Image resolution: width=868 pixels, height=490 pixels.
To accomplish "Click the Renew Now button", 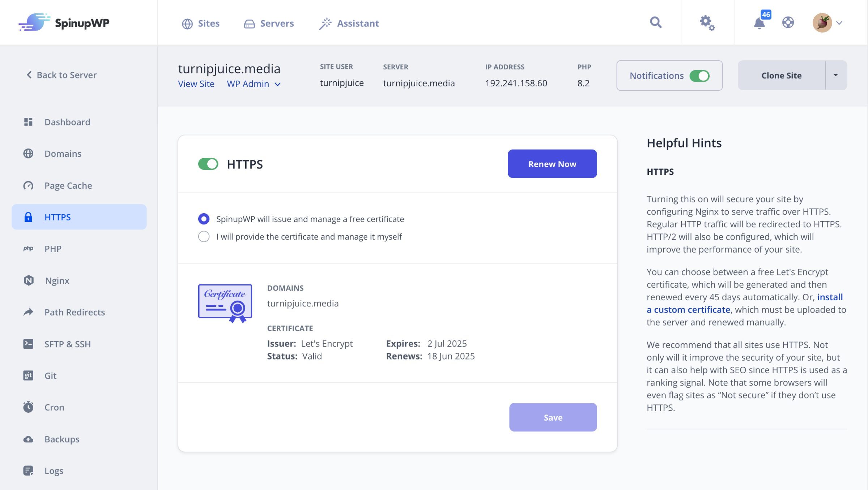I will pos(552,164).
